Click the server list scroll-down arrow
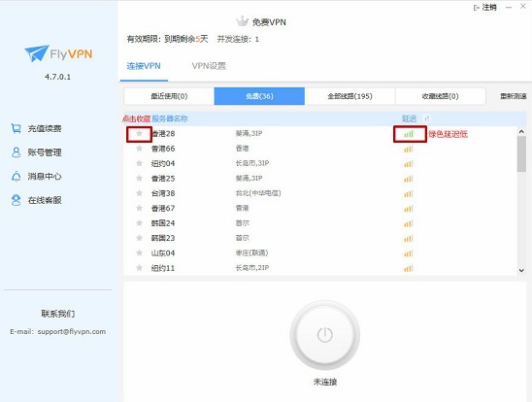This screenshot has width=532, height=402. 521,270
